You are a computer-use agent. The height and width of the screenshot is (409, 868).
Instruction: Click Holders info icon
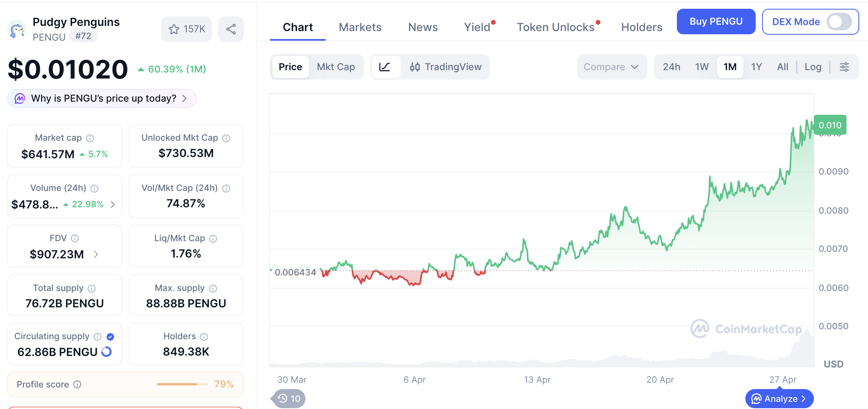pyautogui.click(x=204, y=336)
